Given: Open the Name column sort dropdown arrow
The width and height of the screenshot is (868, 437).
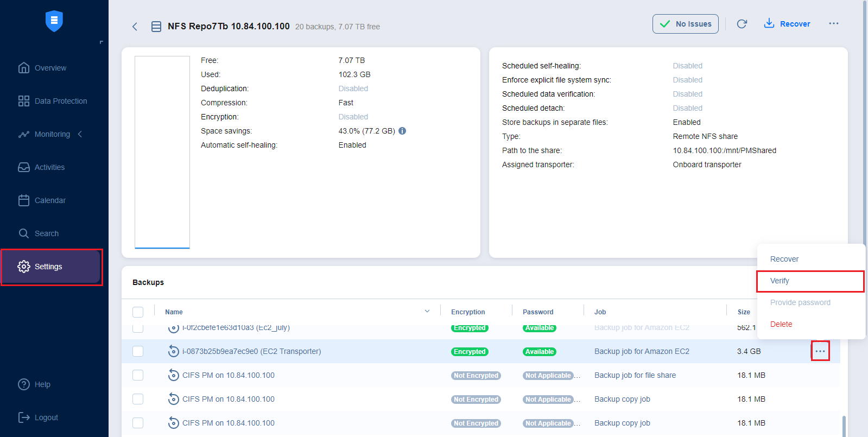Looking at the screenshot, I should click(x=427, y=312).
